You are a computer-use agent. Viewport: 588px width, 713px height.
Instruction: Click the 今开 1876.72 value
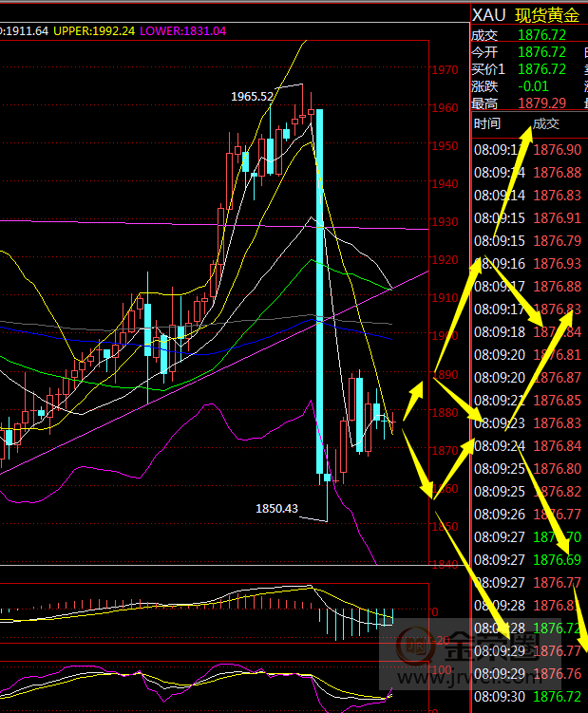tap(542, 51)
